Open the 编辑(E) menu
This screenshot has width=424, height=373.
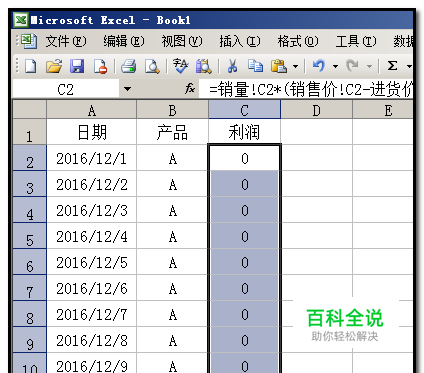click(124, 41)
